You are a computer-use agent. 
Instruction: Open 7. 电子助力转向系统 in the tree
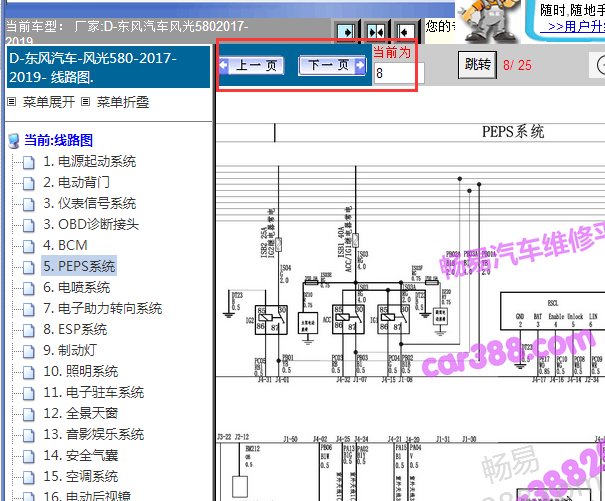103,308
